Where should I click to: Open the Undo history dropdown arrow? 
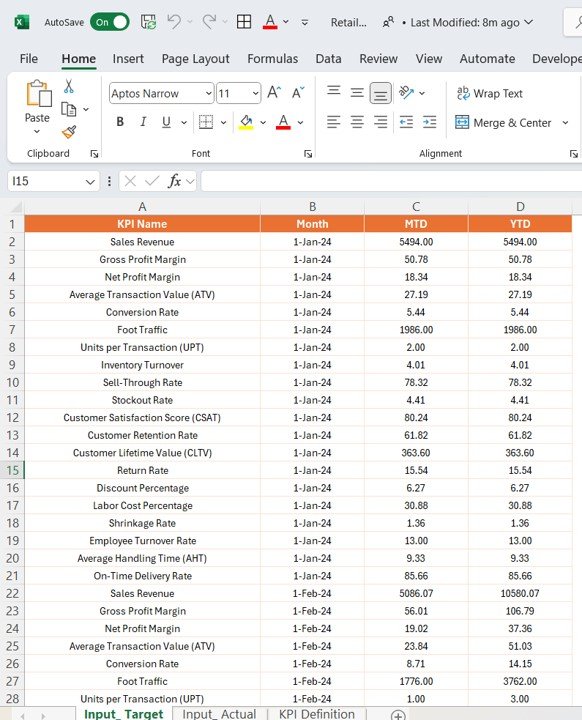point(190,22)
